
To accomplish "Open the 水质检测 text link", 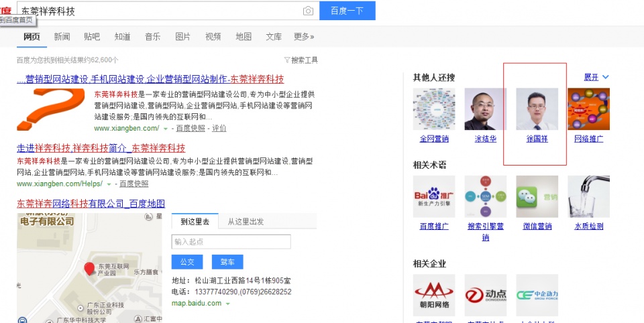I will (x=588, y=226).
